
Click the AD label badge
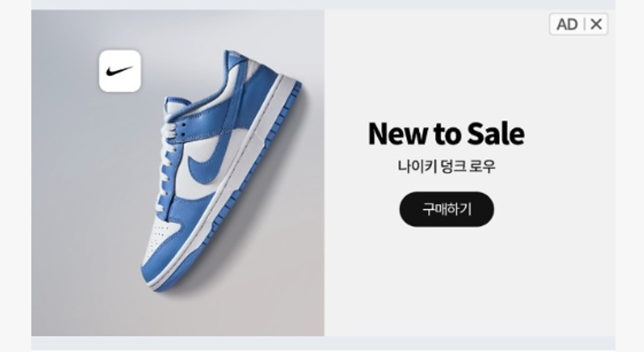tap(567, 24)
